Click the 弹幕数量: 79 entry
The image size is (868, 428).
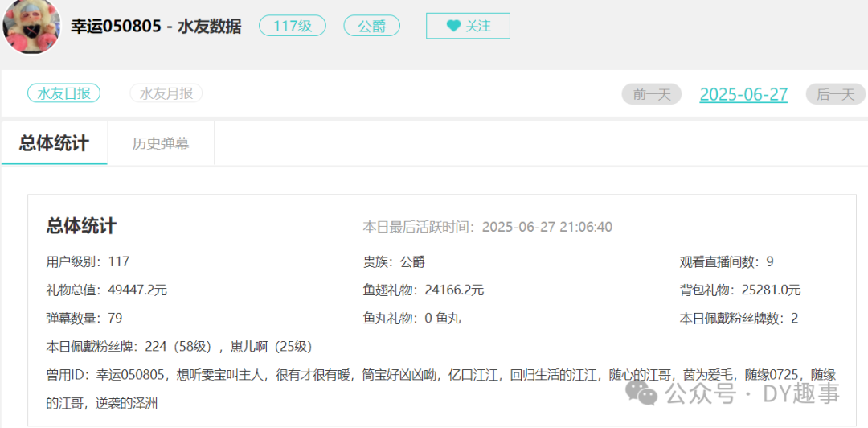(84, 319)
